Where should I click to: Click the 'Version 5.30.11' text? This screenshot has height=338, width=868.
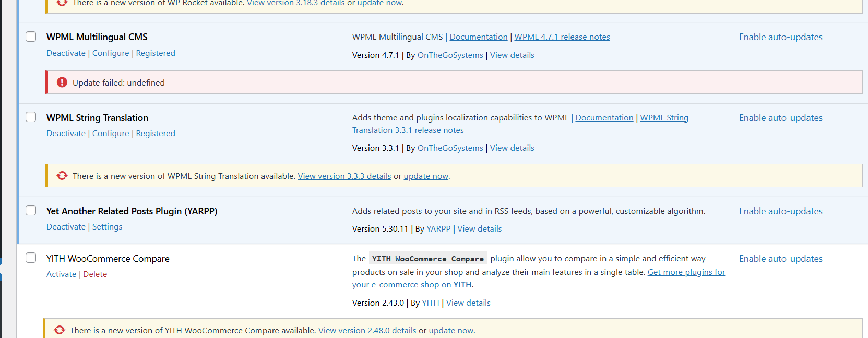(x=381, y=229)
